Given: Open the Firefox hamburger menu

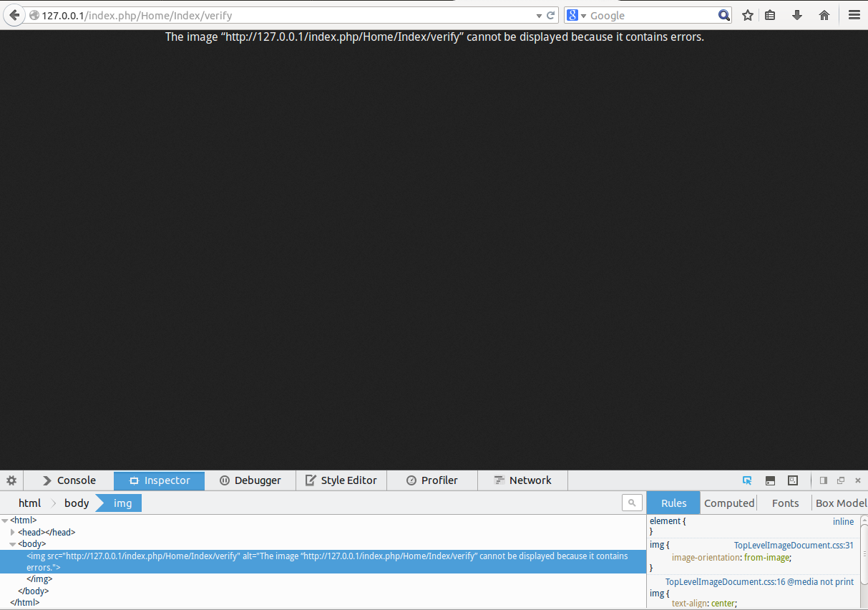Looking at the screenshot, I should click(x=854, y=15).
